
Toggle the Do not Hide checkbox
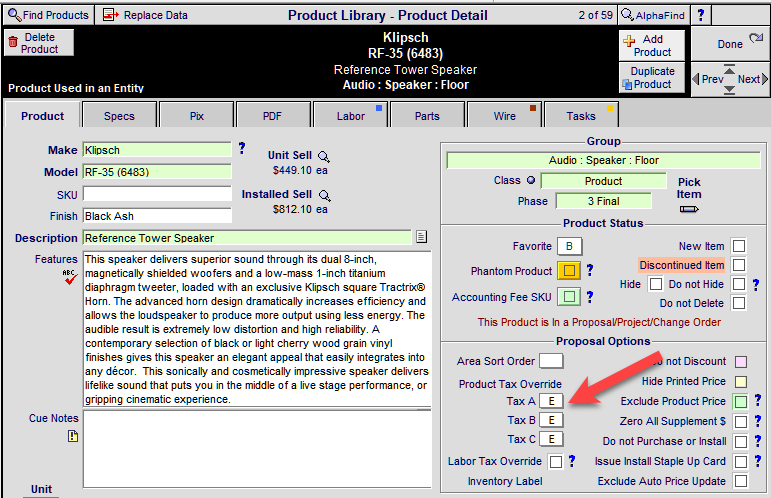pos(739,284)
